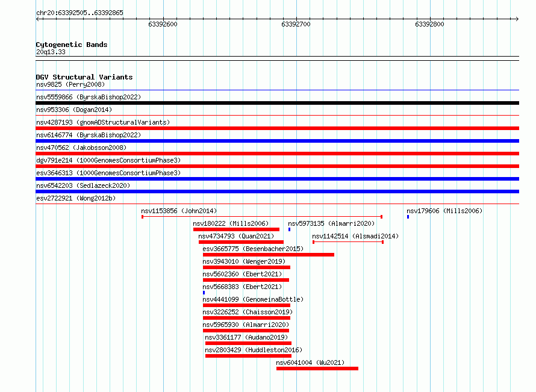Open nsv470562 (Jakobsson2008) label
The image size is (536, 392).
tap(81, 148)
